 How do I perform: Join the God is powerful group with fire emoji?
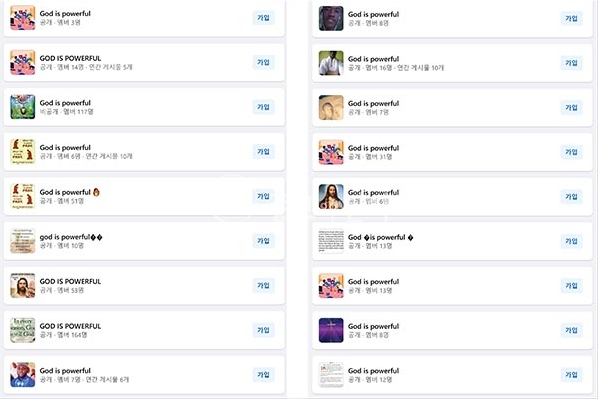263,196
